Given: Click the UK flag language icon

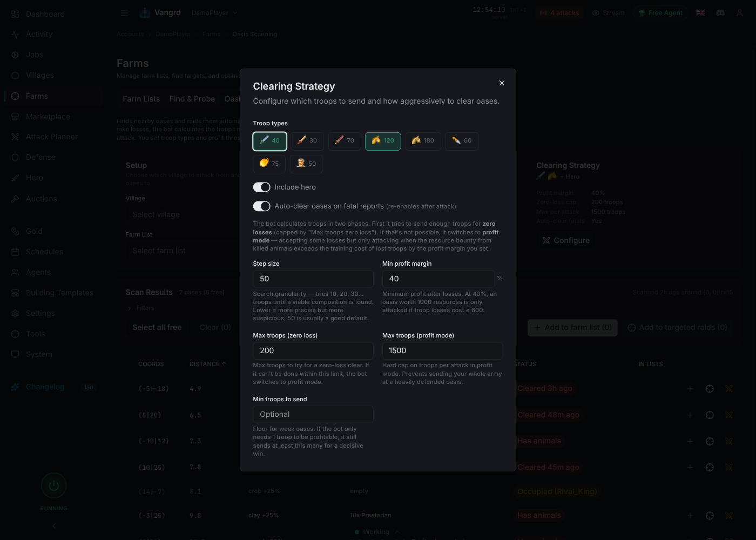Looking at the screenshot, I should coord(700,12).
